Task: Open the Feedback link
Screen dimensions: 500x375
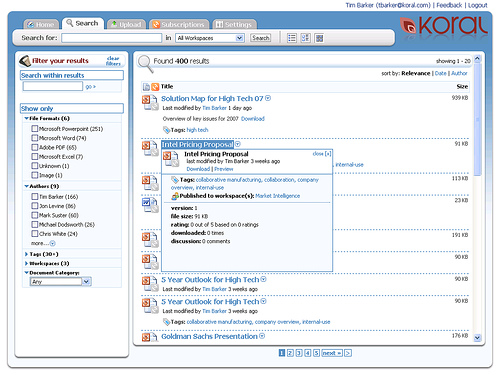Action: [x=449, y=5]
